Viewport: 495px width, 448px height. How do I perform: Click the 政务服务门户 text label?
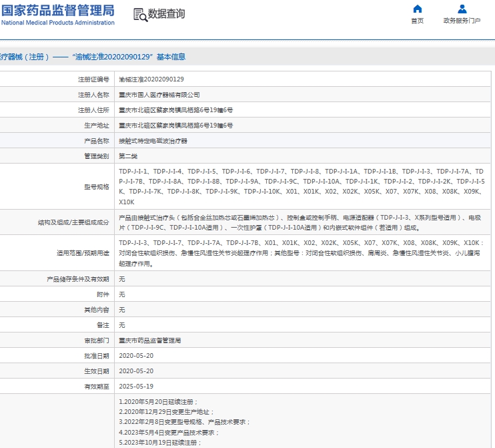pos(462,21)
